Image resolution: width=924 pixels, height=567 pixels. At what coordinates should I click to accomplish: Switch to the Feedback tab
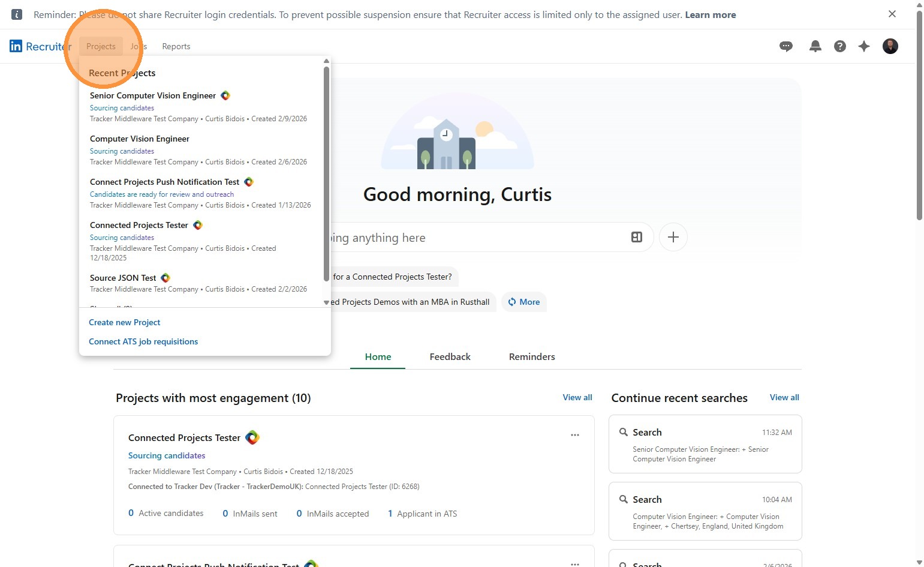pos(450,356)
